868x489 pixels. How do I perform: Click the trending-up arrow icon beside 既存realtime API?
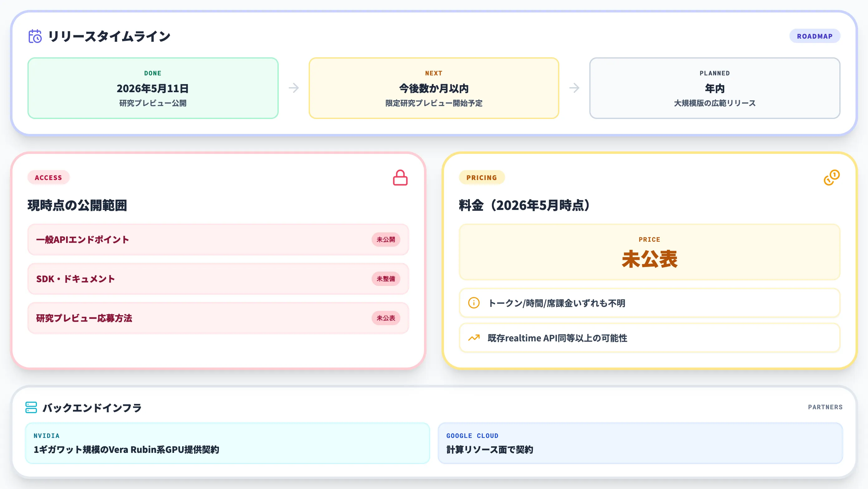(474, 338)
